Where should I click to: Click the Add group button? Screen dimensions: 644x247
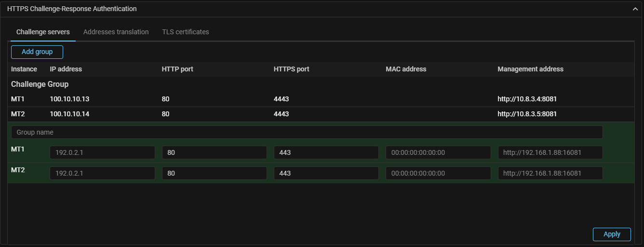(37, 52)
